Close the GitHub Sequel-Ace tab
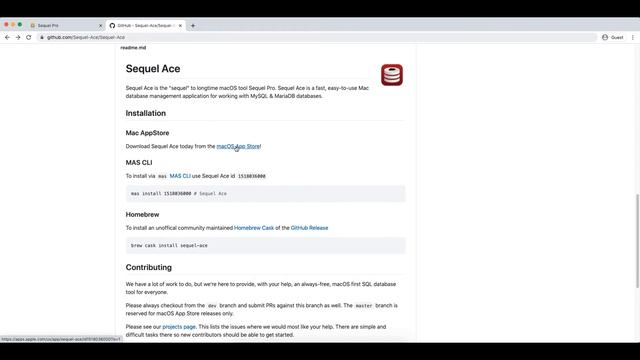640x360 pixels. (x=180, y=25)
